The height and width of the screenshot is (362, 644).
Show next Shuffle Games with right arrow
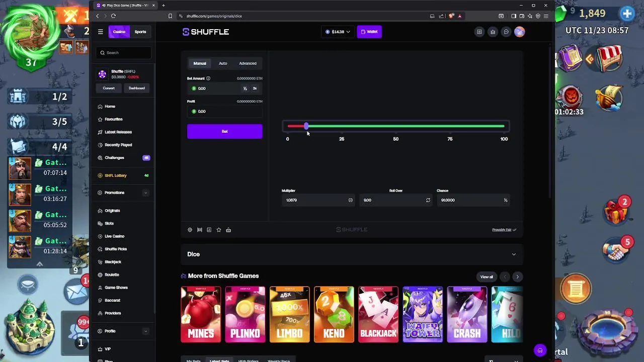click(517, 277)
